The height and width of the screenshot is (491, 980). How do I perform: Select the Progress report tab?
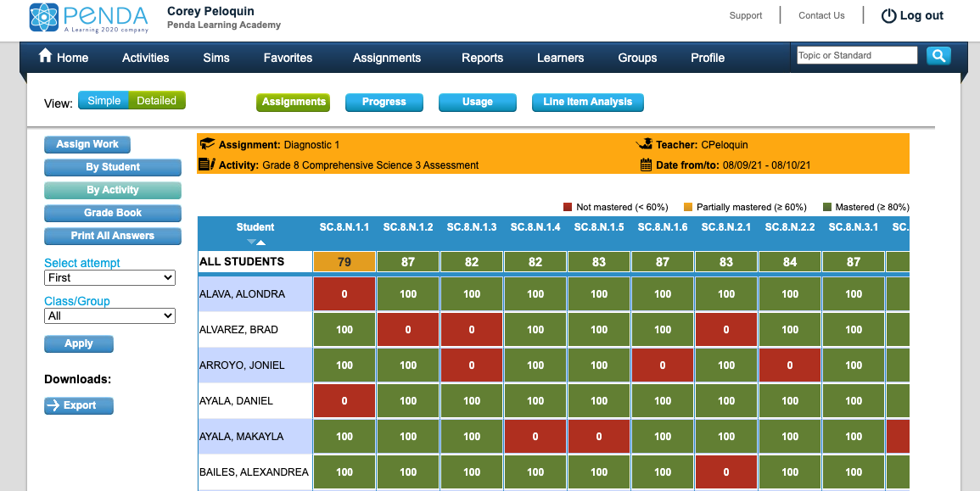(384, 102)
